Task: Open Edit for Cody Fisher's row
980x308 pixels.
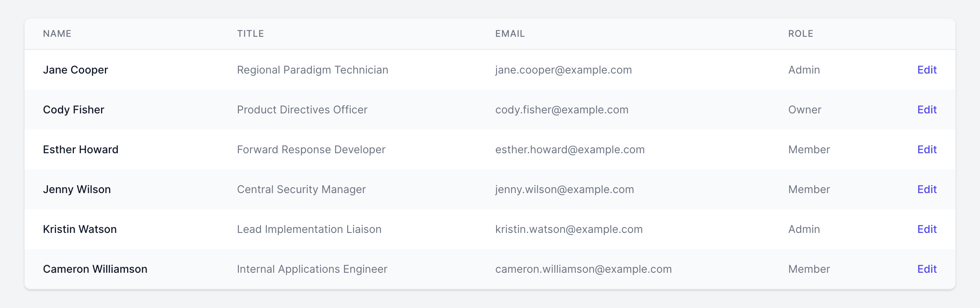Action: click(927, 110)
